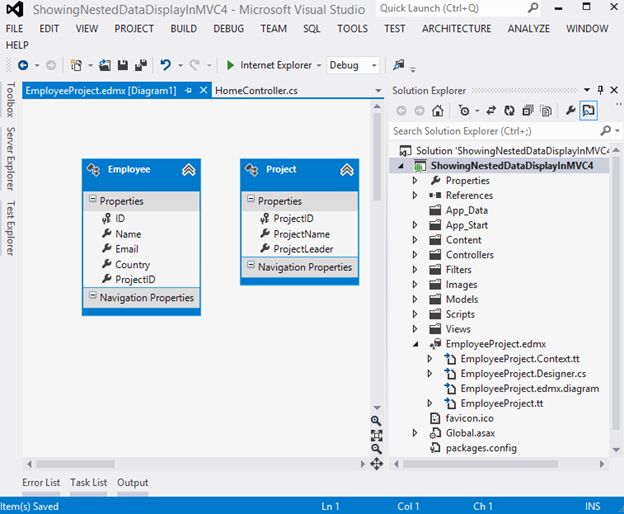The image size is (624, 514).
Task: Open the Error List tab
Action: [x=41, y=482]
